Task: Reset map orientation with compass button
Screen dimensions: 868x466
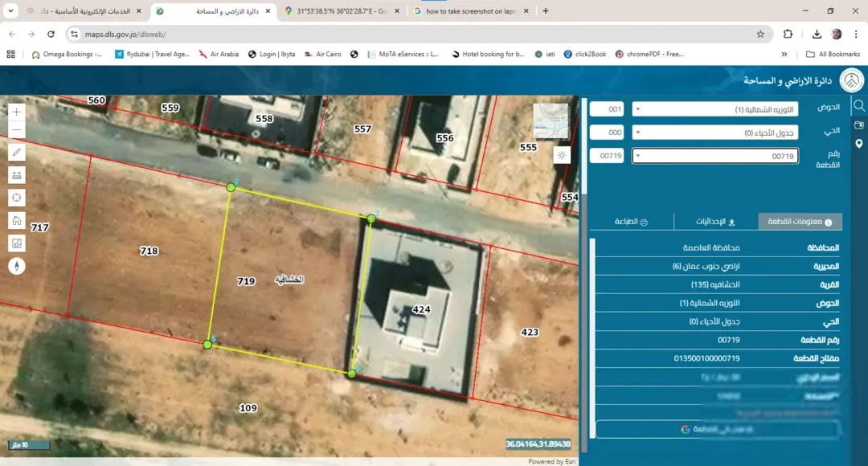Action: coord(17,266)
